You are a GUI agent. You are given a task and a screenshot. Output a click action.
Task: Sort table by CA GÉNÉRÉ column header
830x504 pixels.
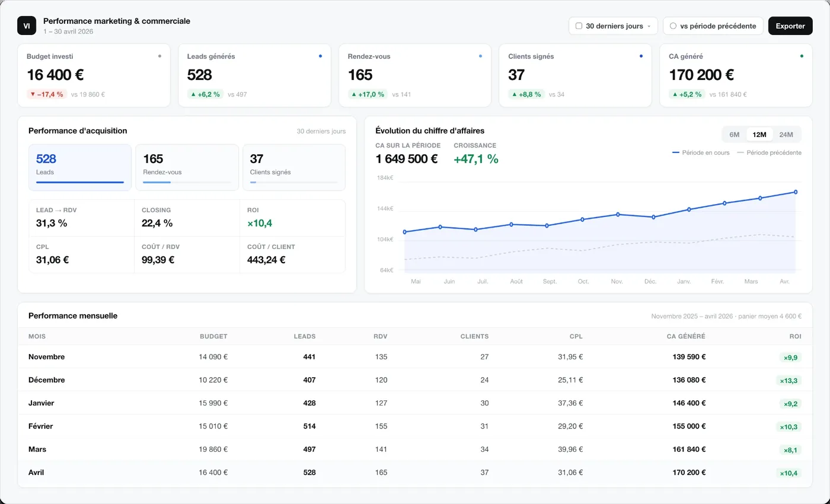[686, 336]
